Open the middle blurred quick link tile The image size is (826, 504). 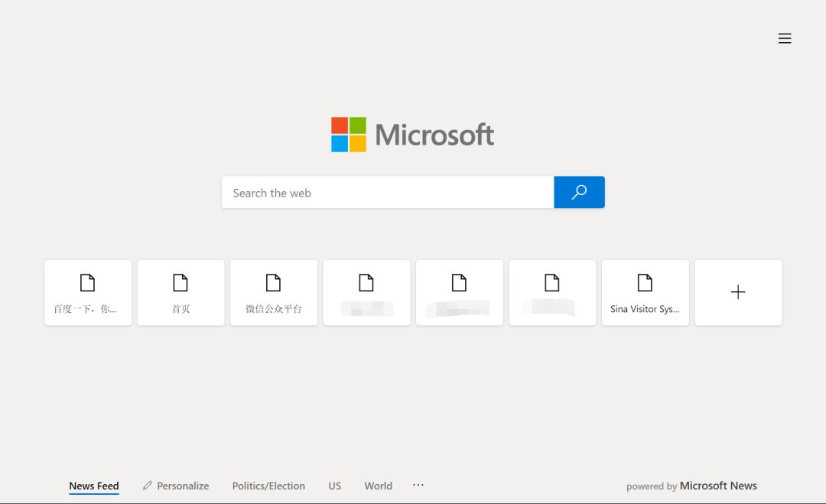[x=460, y=293]
